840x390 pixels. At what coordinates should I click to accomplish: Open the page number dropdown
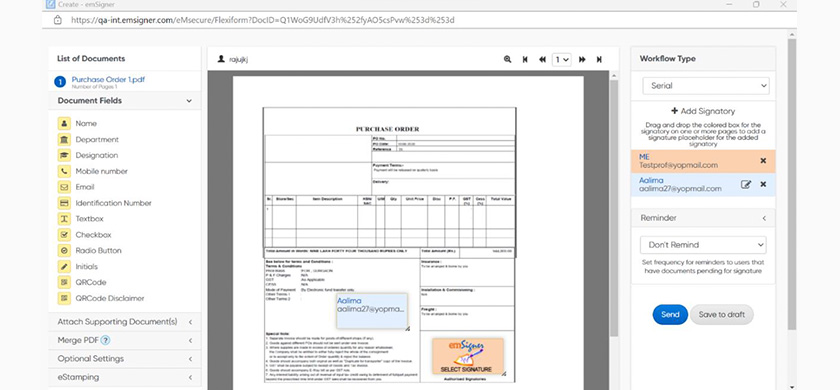[x=561, y=59]
